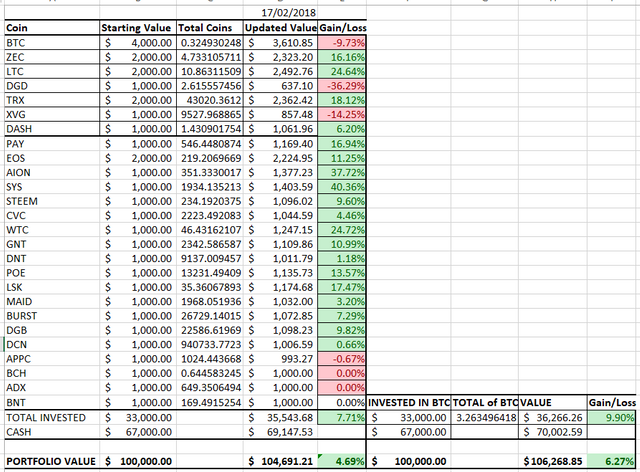The image size is (640, 472).
Task: Click the TOTAL INVESTED label cell
Action: (52, 418)
